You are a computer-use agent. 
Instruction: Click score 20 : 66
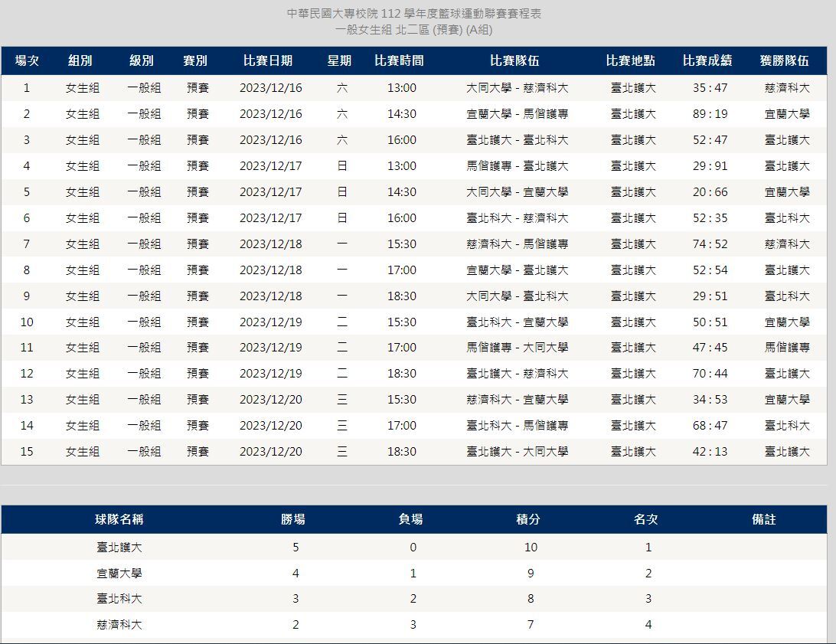tap(710, 192)
